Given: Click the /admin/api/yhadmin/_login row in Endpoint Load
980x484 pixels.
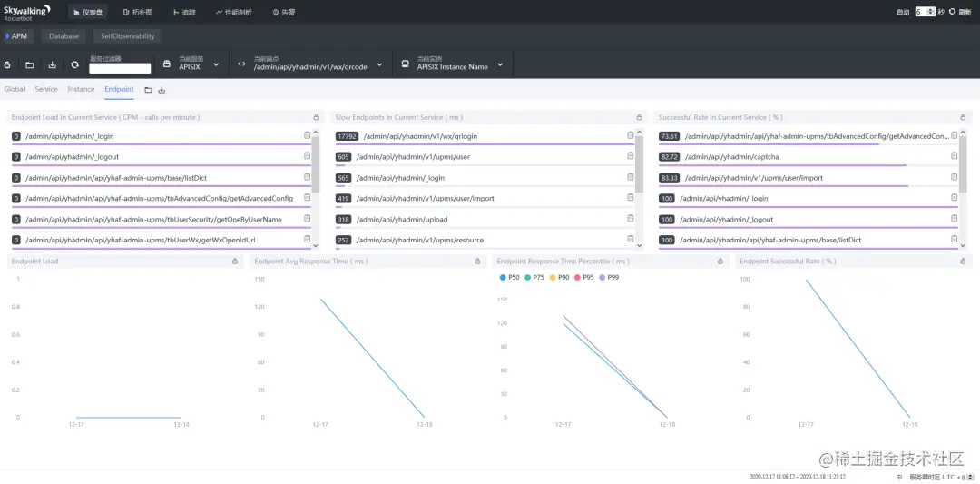Looking at the screenshot, I should (161, 136).
